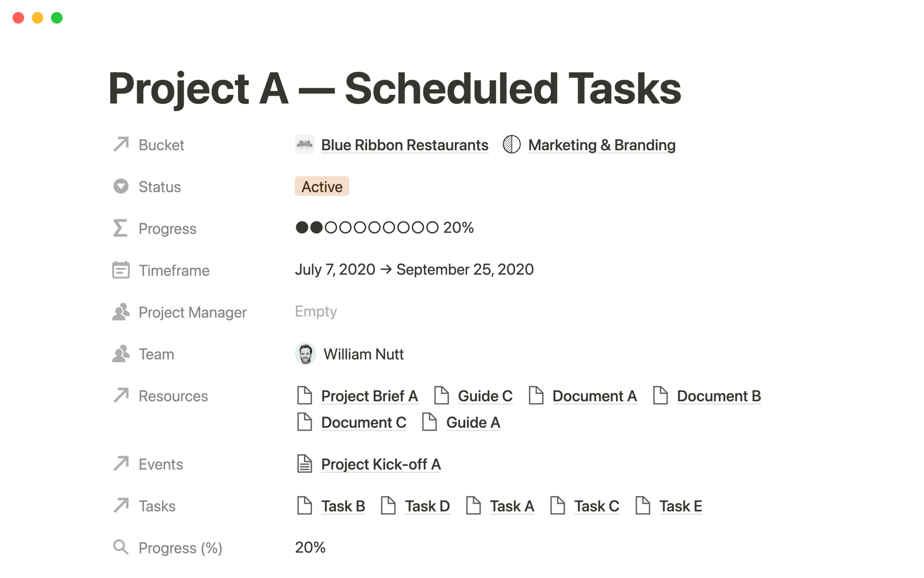
Task: Click the page icon before Project Kick-off A
Action: click(304, 464)
